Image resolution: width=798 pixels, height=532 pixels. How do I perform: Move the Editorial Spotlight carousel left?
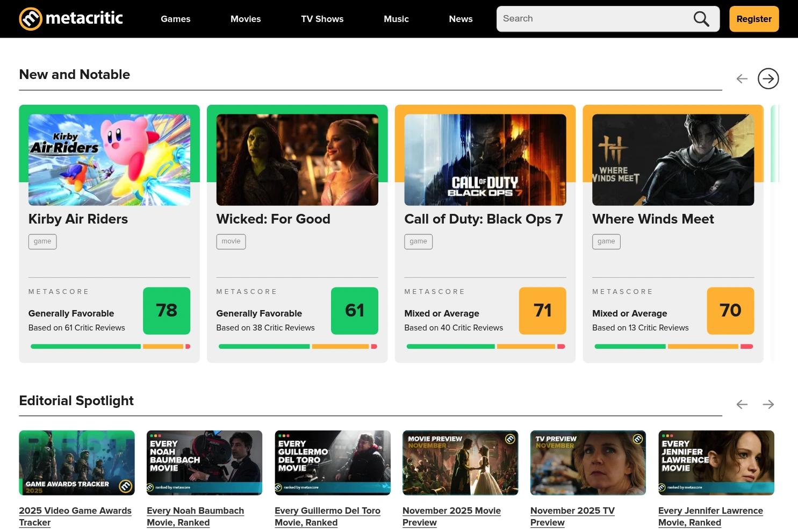[x=742, y=404]
